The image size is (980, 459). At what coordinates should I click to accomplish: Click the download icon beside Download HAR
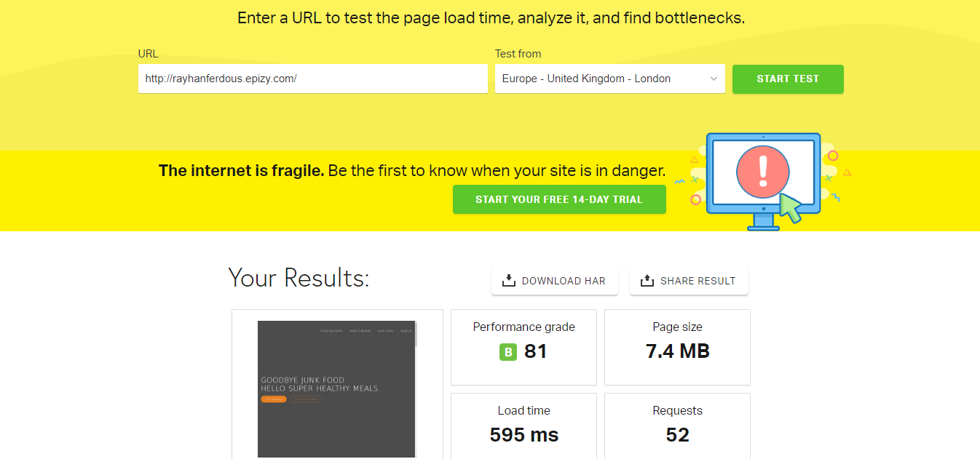pos(509,281)
